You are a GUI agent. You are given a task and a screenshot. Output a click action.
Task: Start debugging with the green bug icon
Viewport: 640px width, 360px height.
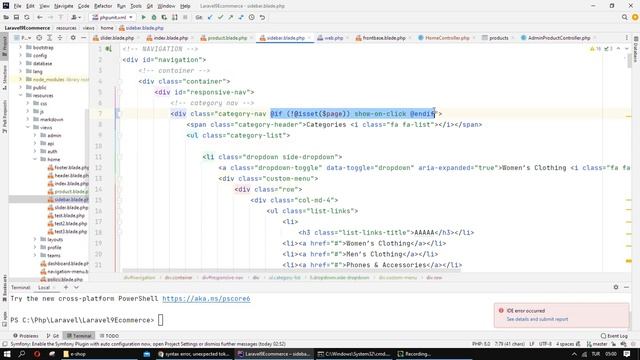click(x=154, y=18)
